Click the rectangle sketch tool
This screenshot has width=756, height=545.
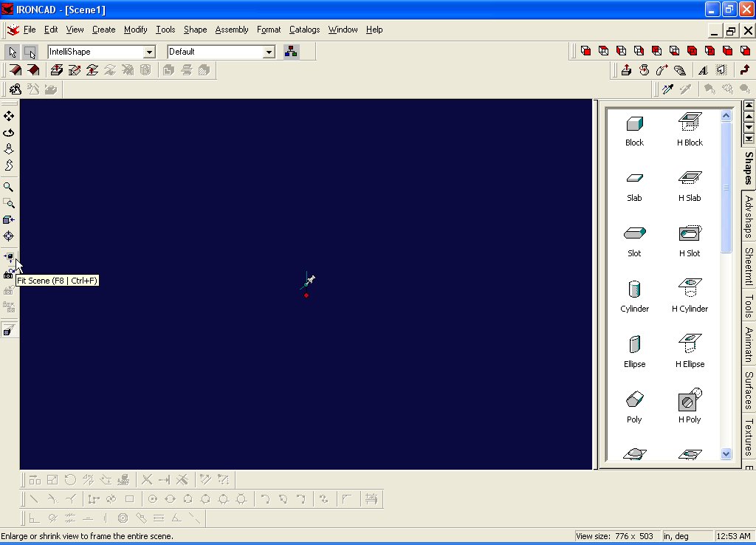tap(129, 498)
